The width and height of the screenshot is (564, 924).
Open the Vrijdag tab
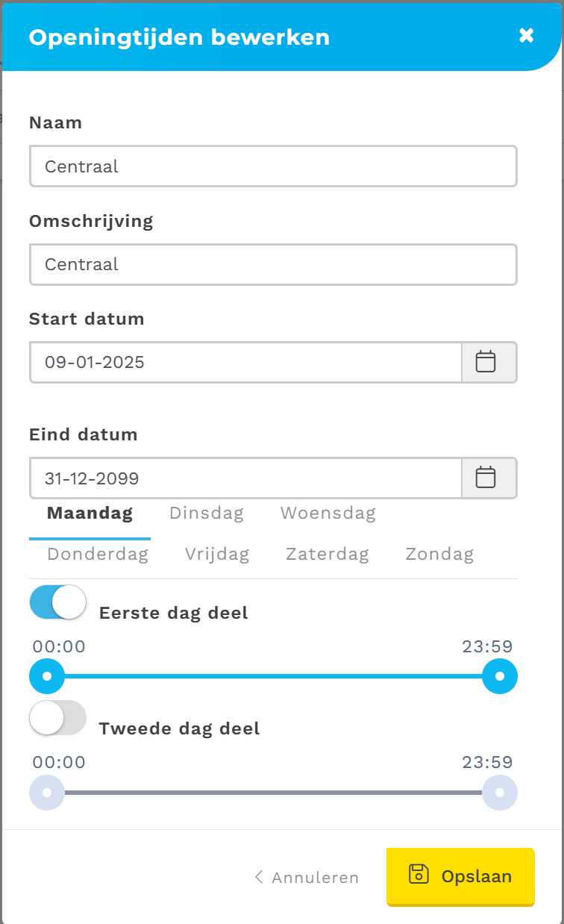(217, 555)
